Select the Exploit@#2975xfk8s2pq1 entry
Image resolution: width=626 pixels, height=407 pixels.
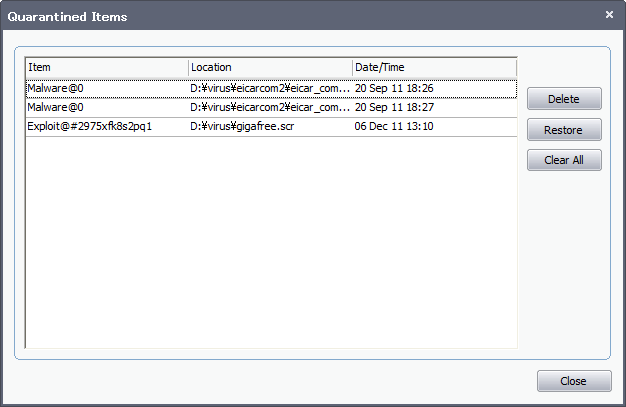click(271, 127)
